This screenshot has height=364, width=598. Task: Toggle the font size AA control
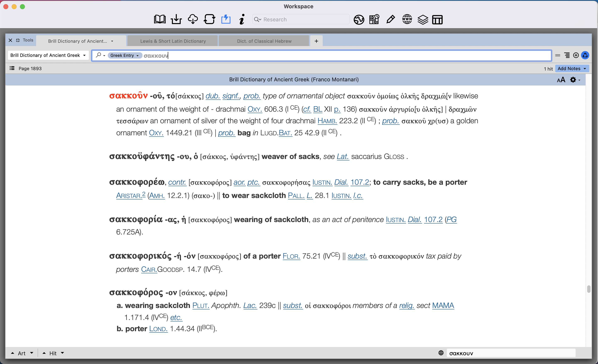[x=561, y=80]
